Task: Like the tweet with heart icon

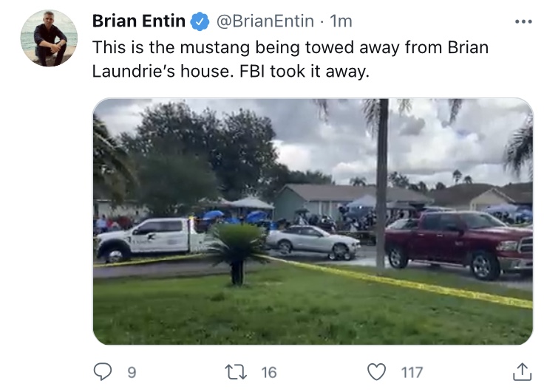Action: click(x=376, y=372)
